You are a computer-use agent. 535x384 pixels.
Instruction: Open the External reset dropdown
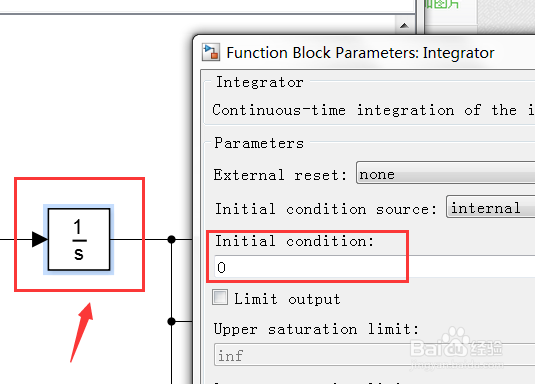(x=445, y=173)
